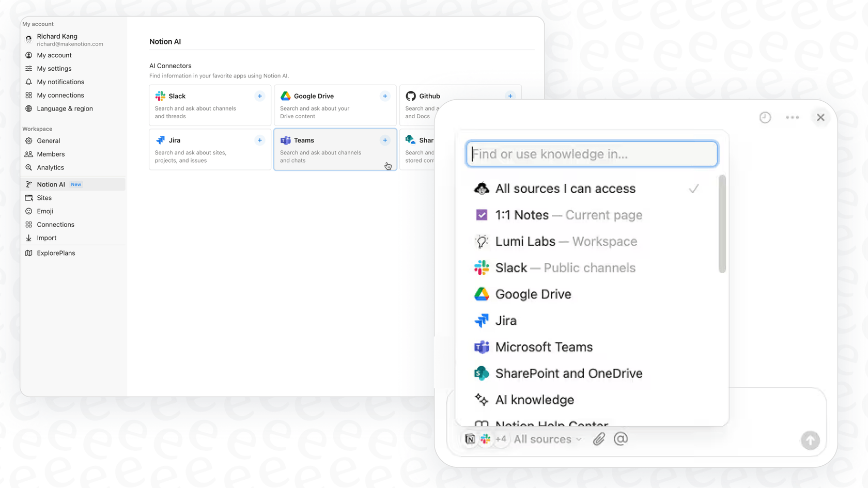868x488 pixels.
Task: Choose SharePoint and OneDrive source
Action: (x=568, y=373)
